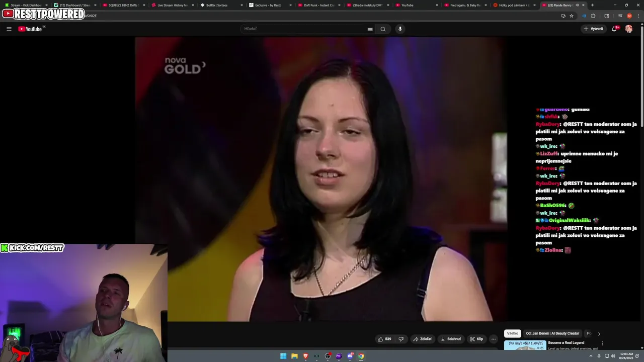Click the magnifier search button
The width and height of the screenshot is (644, 362).
pyautogui.click(x=383, y=29)
